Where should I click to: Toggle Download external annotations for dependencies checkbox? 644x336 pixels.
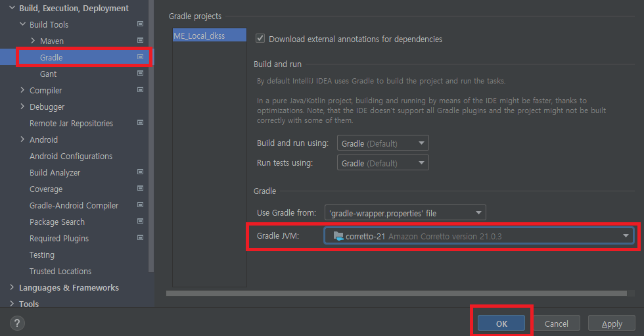point(260,39)
